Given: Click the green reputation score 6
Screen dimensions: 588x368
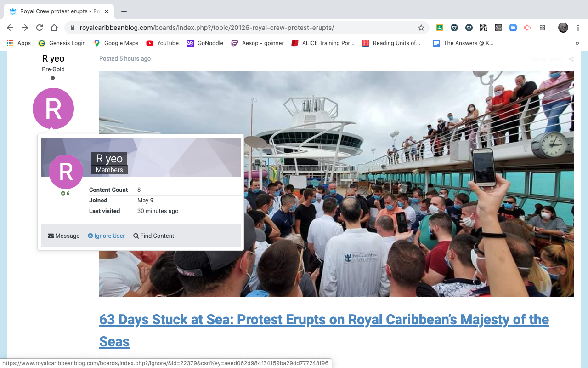Looking at the screenshot, I should point(65,194).
